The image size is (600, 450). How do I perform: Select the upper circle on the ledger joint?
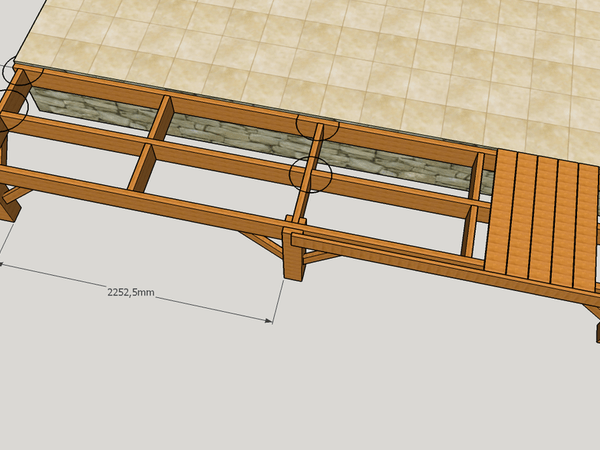click(318, 127)
